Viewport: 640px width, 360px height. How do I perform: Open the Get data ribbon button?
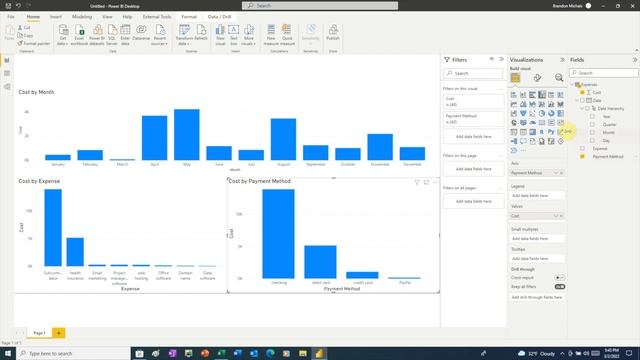63,35
